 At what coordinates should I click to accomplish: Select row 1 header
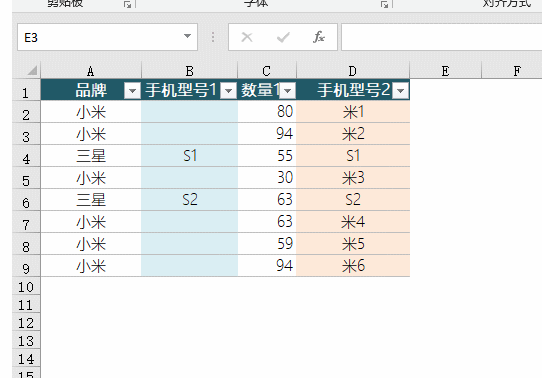[26, 90]
